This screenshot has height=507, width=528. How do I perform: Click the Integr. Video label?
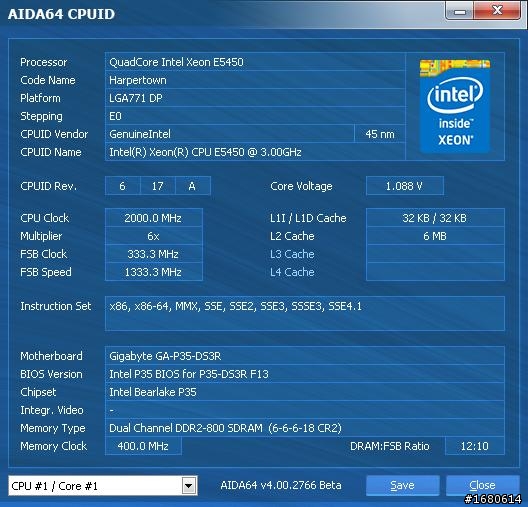(x=52, y=410)
